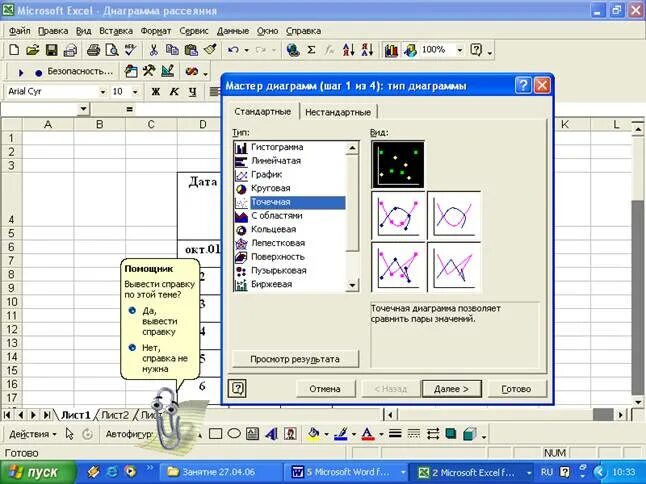
Task: Open the font size 10 dropdown
Action: click(135, 92)
